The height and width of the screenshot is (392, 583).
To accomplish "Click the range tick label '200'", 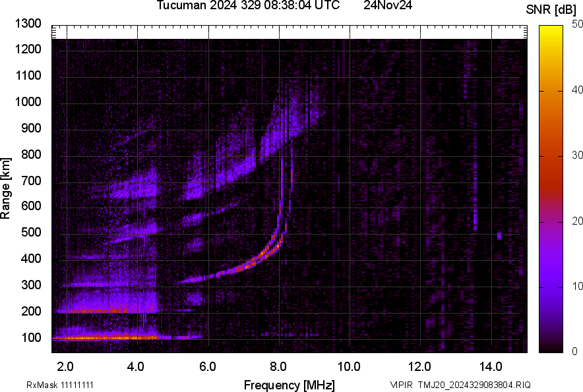I will pyautogui.click(x=31, y=311).
